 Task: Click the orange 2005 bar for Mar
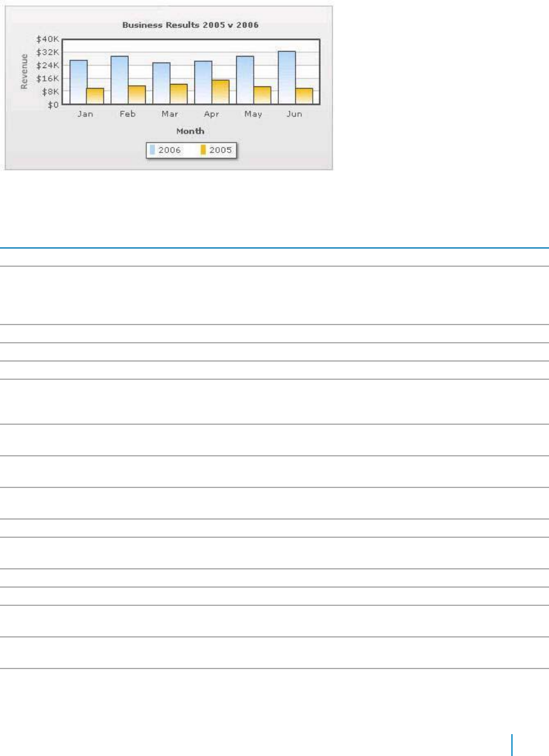(x=179, y=94)
